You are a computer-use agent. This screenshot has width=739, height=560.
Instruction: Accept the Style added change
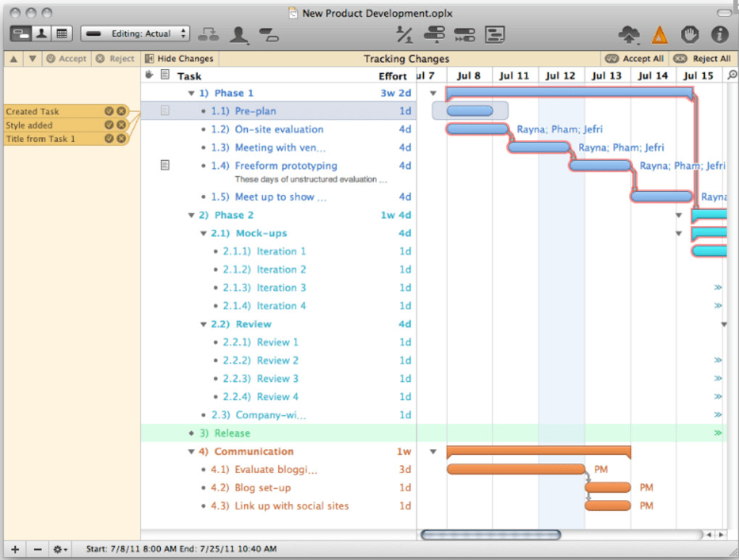[109, 125]
